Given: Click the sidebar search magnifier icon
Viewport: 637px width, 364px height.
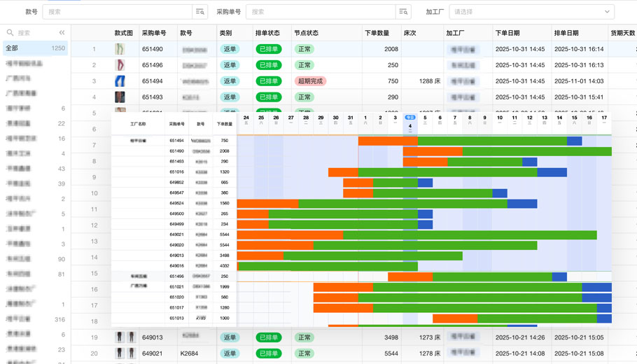Looking at the screenshot, I should tap(10, 33).
